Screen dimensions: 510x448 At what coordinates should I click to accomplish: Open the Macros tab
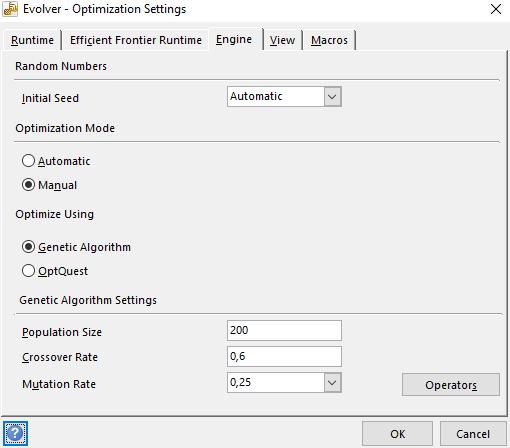pyautogui.click(x=329, y=40)
